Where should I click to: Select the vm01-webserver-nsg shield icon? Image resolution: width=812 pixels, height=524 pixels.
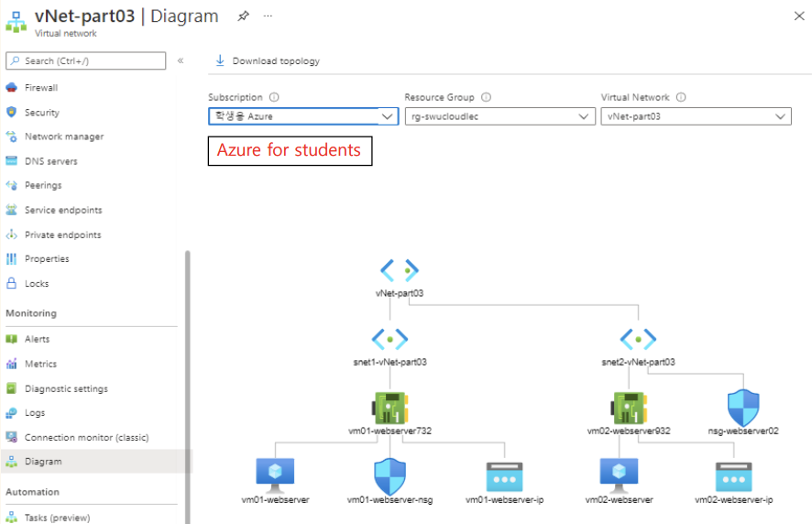[x=390, y=475]
